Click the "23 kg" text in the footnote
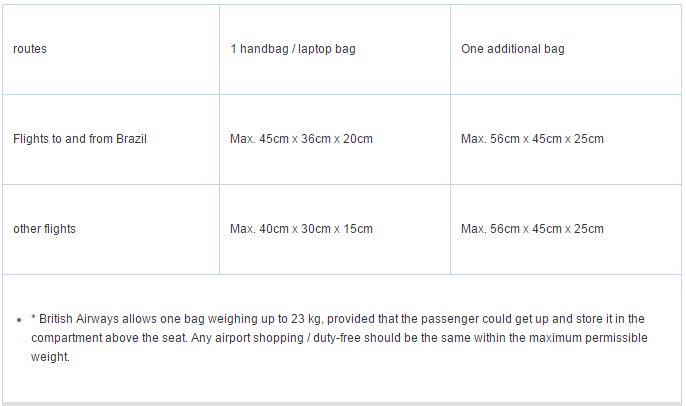The height and width of the screenshot is (406, 686). (x=265, y=319)
